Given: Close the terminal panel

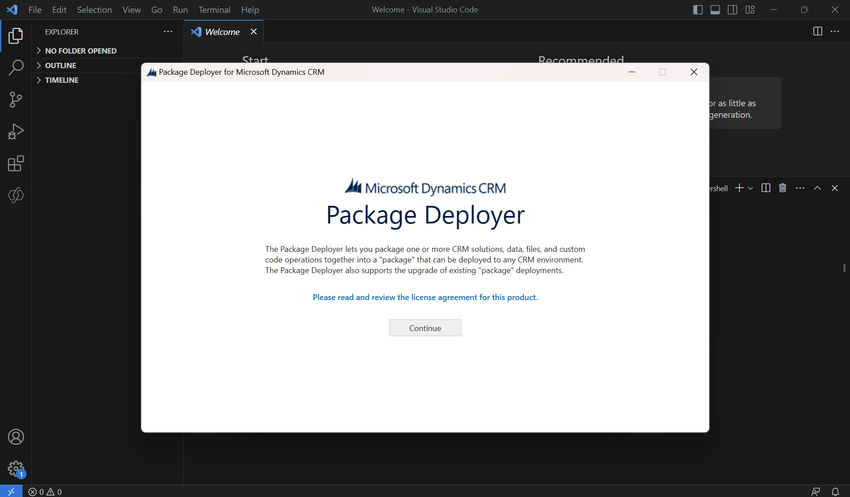Looking at the screenshot, I should 835,188.
